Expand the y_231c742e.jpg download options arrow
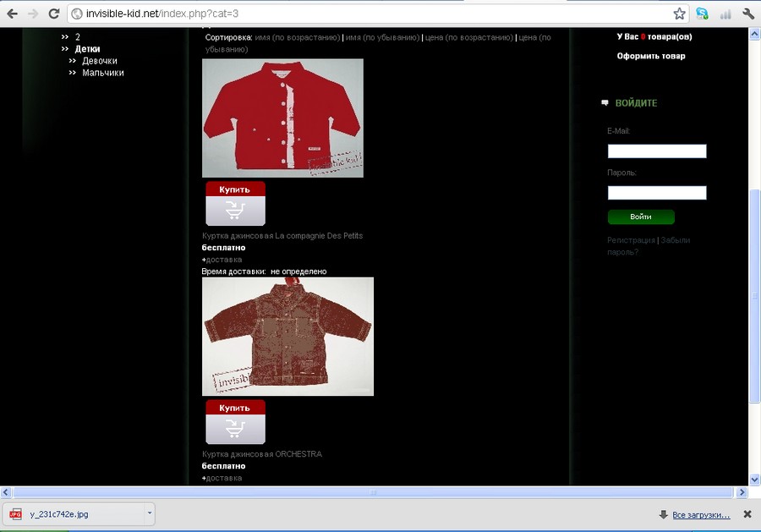 pos(150,513)
